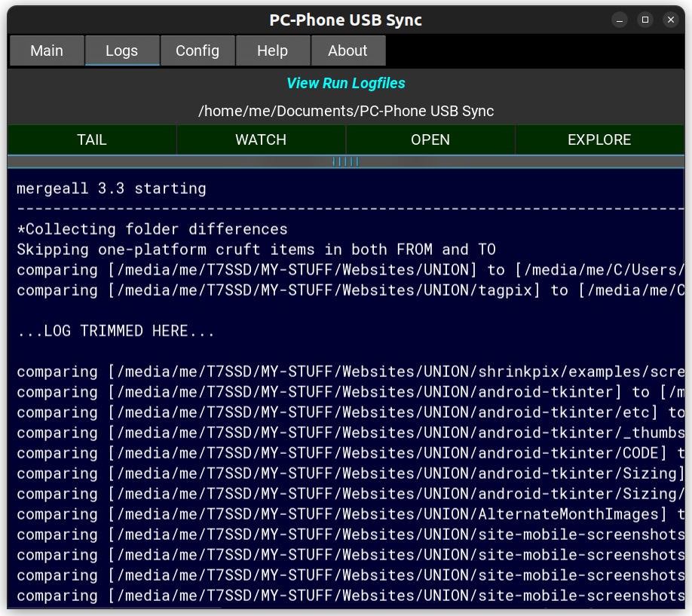Click the "...LOG TRIMMED HERE..." line

click(x=116, y=331)
